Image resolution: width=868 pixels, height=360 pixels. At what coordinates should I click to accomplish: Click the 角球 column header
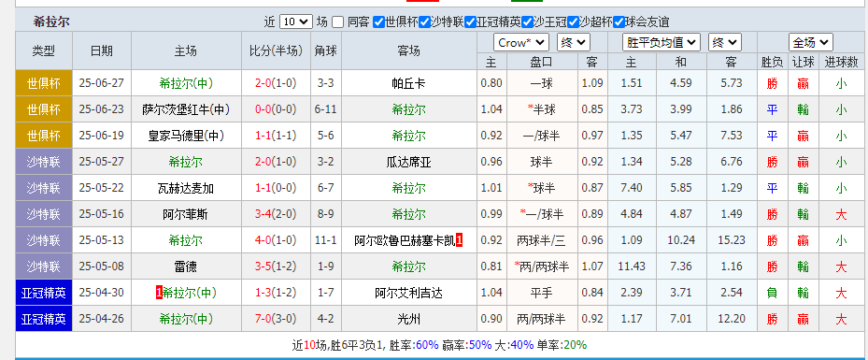tap(326, 50)
